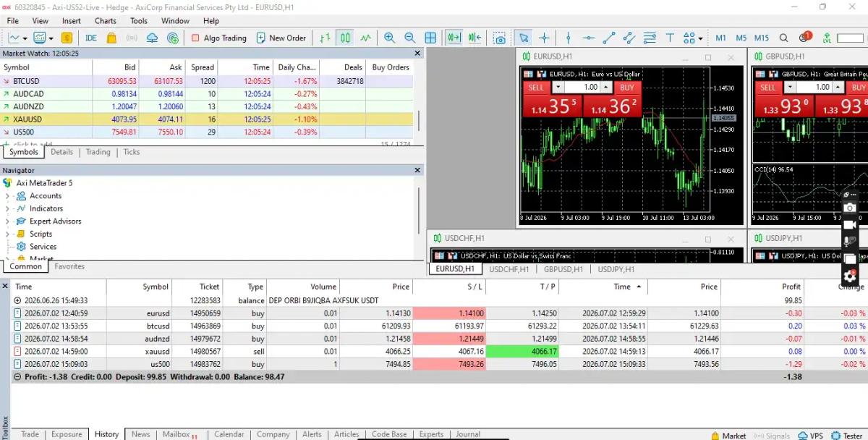Open the Trade tab in Toolbox

pos(30,434)
